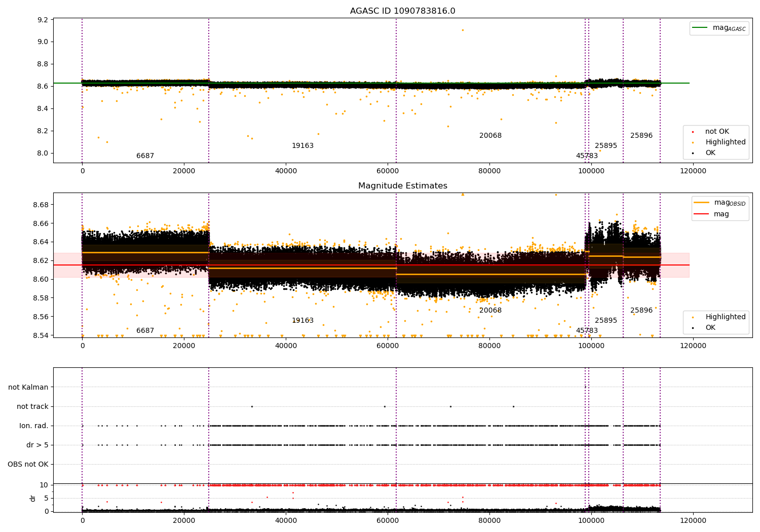Select the mag OBSID legend entry
The image size is (760, 532).
pos(719,203)
